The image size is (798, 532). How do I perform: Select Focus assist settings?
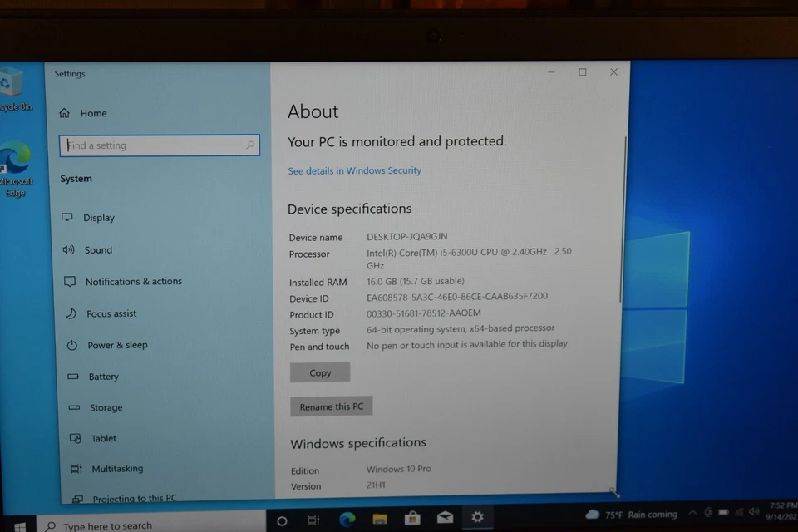[111, 313]
